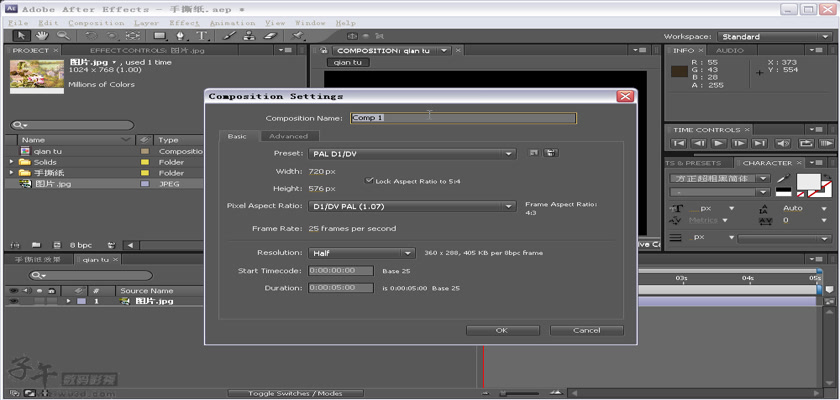
Task: Toggle visibility eye of 图片.jpg layer
Action: pos(14,301)
